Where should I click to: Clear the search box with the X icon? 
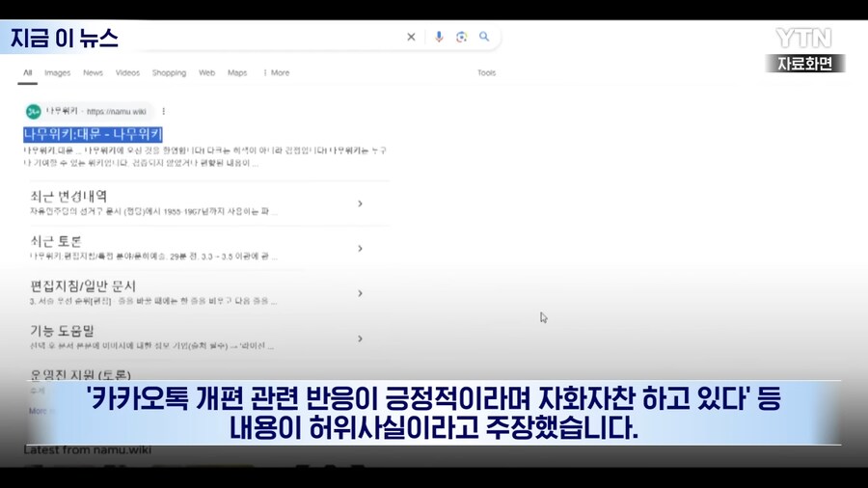(411, 38)
